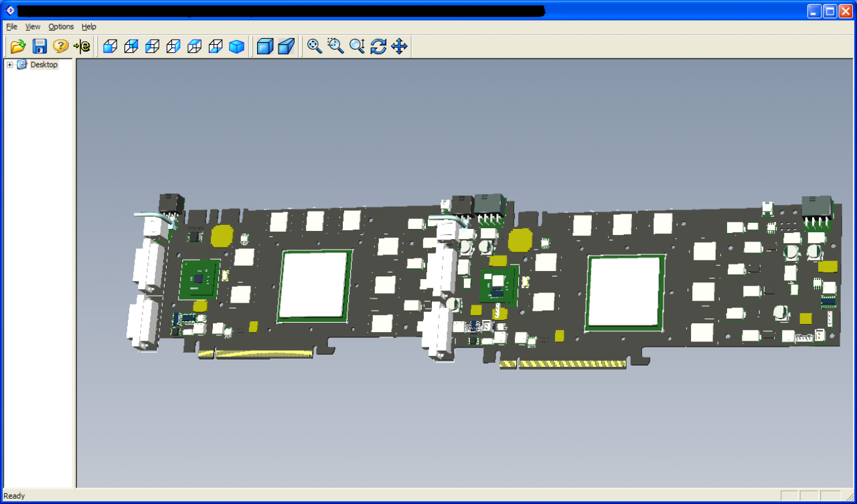
Task: Click the Ready status bar text
Action: tap(14, 496)
